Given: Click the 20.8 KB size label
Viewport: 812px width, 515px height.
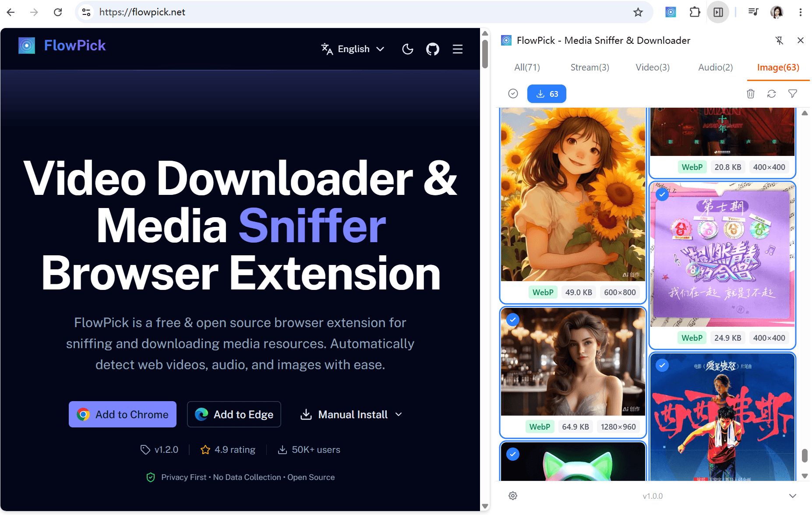Looking at the screenshot, I should 728,167.
